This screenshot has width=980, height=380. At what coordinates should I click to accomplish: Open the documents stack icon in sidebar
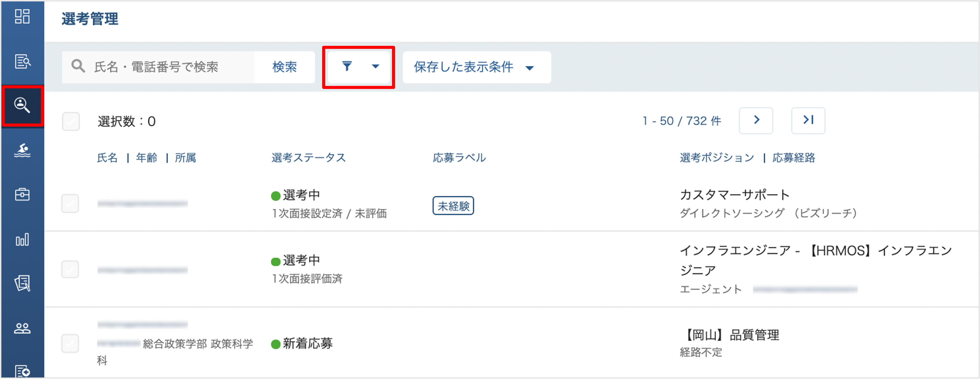pos(22,284)
